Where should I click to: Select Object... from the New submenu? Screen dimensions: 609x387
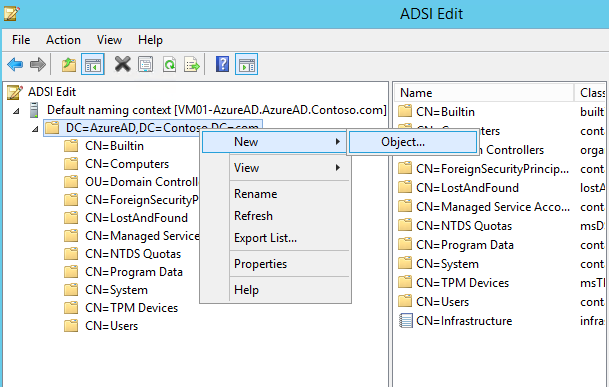413,142
